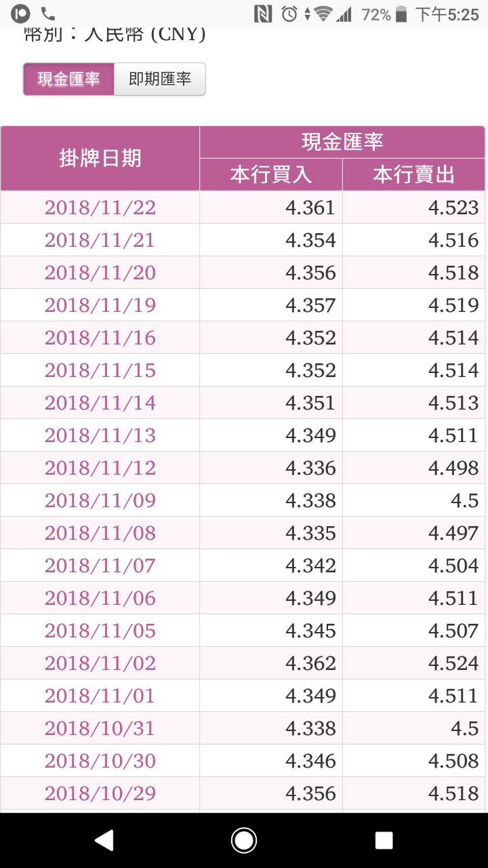This screenshot has width=488, height=868.
Task: Tap the 本行賣出 column header
Action: 413,175
